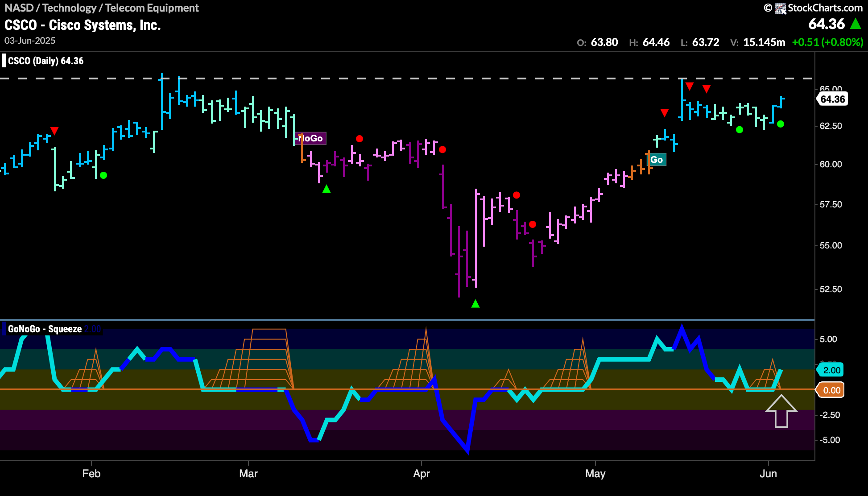Click the Feb label on the time axis
Screen dimensions: 868x496
[x=91, y=474]
